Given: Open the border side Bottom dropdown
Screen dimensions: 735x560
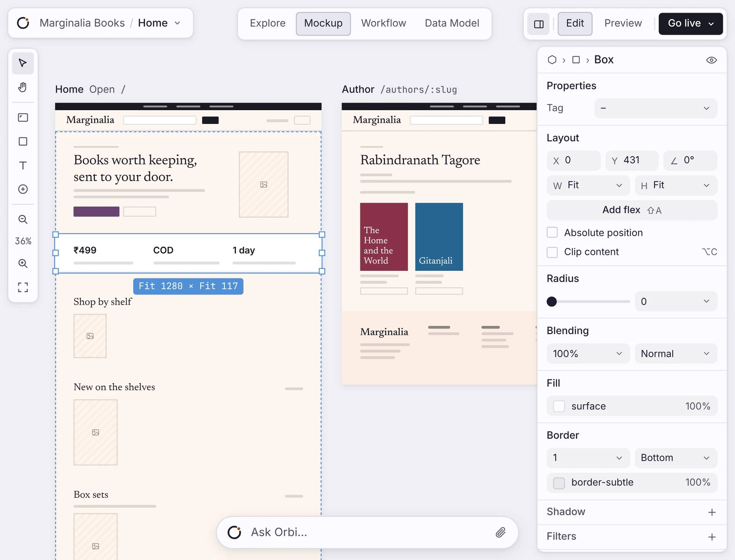Looking at the screenshot, I should click(x=676, y=458).
